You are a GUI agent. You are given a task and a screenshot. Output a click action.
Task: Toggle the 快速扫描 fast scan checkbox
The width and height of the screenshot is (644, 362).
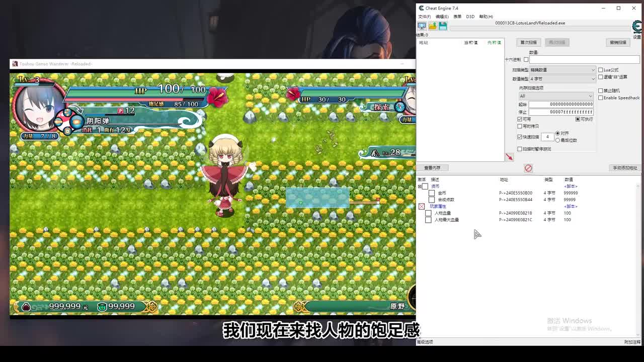(520, 137)
